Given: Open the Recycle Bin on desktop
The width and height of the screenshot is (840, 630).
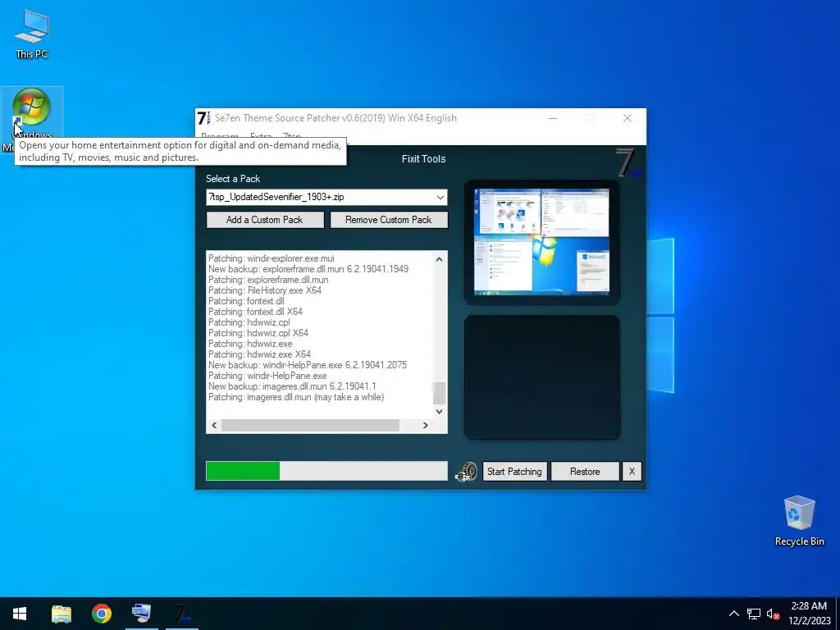Looking at the screenshot, I should [799, 521].
